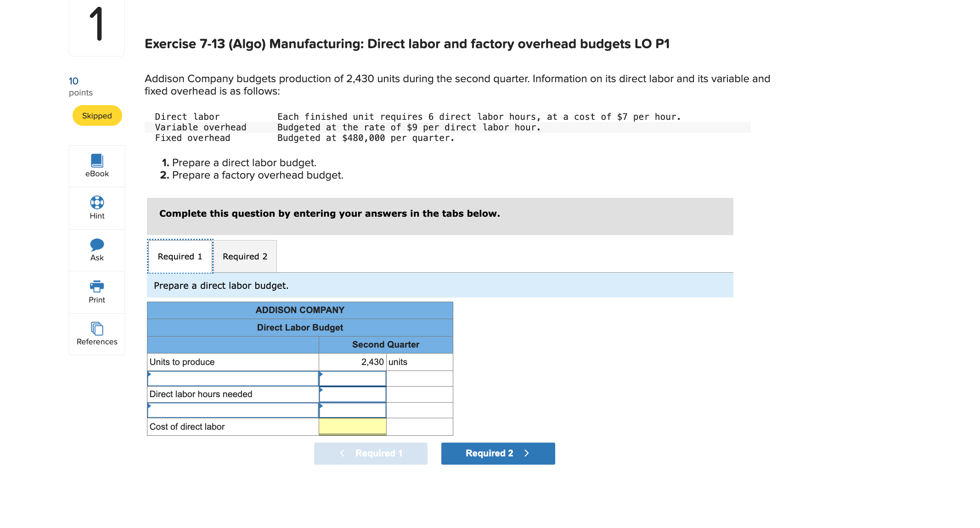This screenshot has width=980, height=528.
Task: Click the Direct labor hours needed value field
Action: (x=353, y=394)
